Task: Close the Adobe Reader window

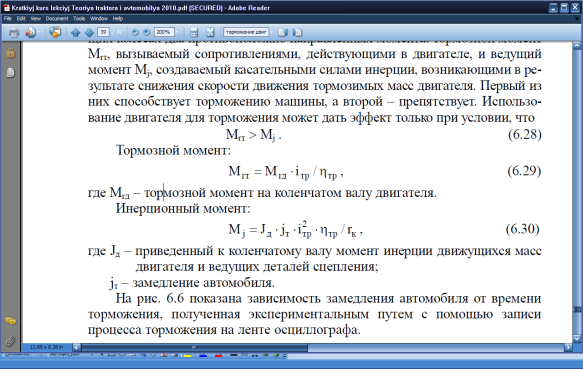Action: pos(575,8)
